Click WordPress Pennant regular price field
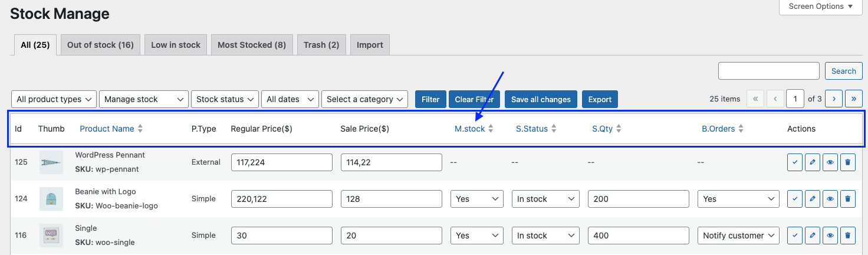 281,162
